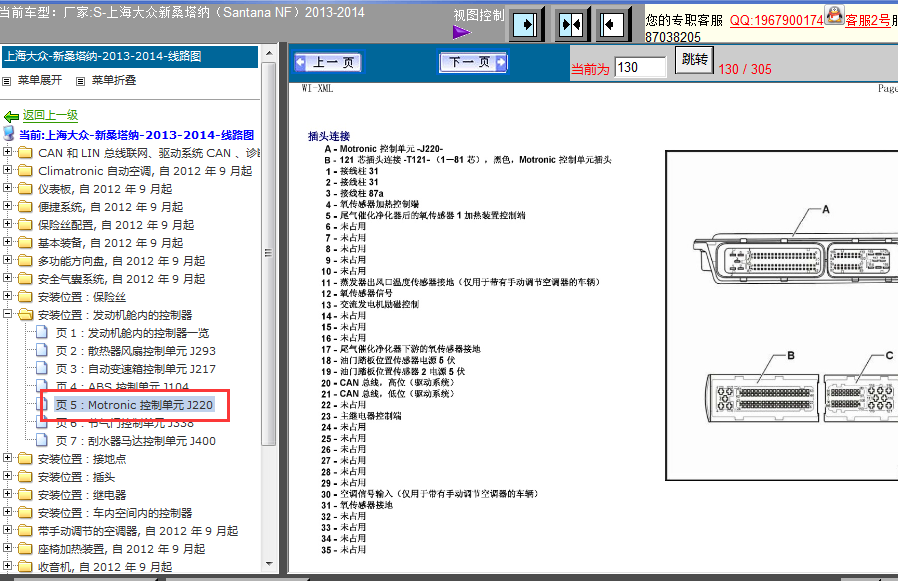Click the document icon for 页 1 发动机舱内的控制器一览
This screenshot has height=581, width=898.
tap(42, 332)
